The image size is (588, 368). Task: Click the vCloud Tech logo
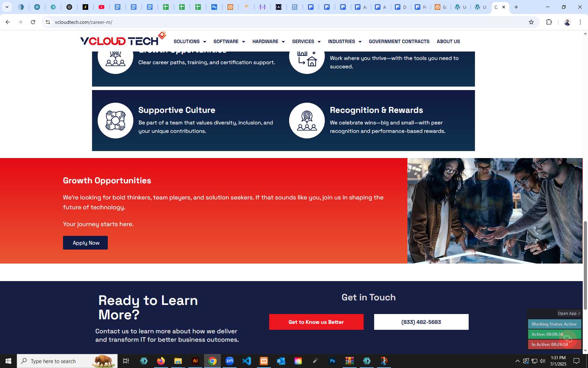(123, 39)
